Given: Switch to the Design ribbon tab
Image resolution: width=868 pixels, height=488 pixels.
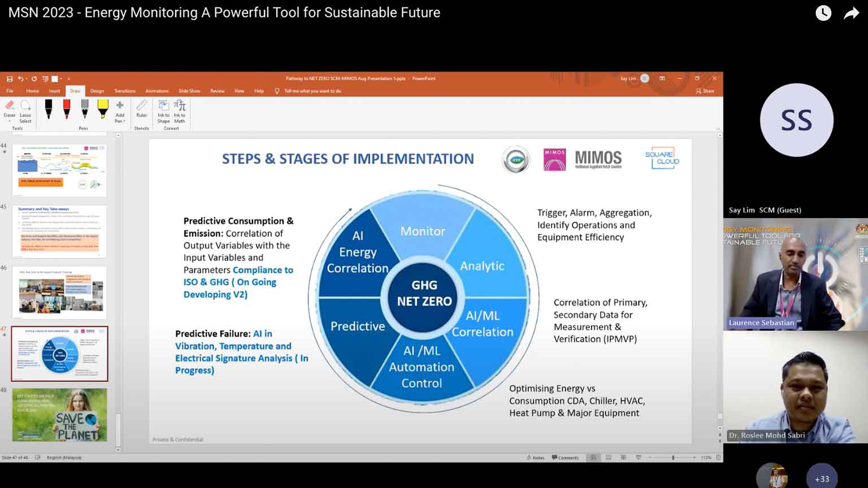Looking at the screenshot, I should pos(97,91).
